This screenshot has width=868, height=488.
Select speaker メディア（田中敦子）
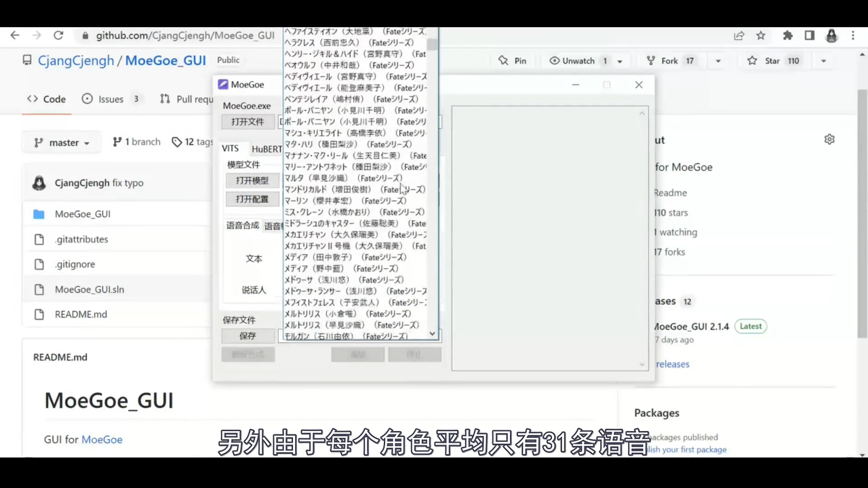355,258
